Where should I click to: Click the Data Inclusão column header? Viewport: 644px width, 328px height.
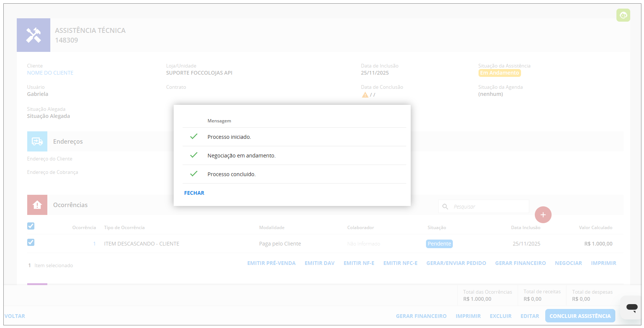(x=525, y=228)
